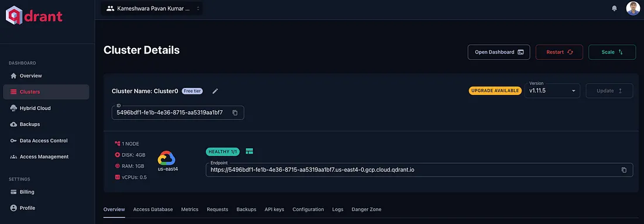
Task: Edit cluster name with pencil icon
Action: [215, 91]
